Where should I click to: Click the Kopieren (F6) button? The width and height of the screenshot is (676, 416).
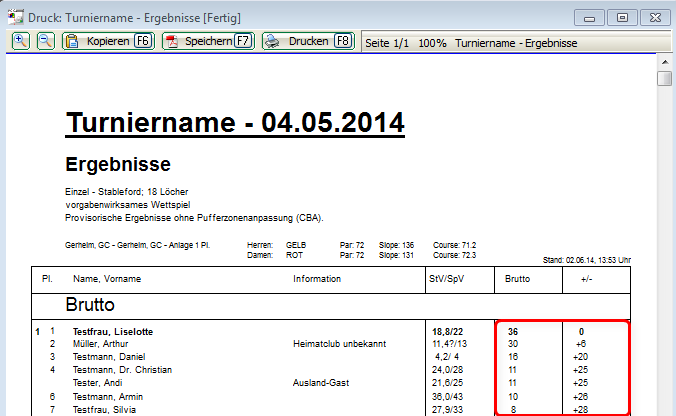(x=108, y=41)
